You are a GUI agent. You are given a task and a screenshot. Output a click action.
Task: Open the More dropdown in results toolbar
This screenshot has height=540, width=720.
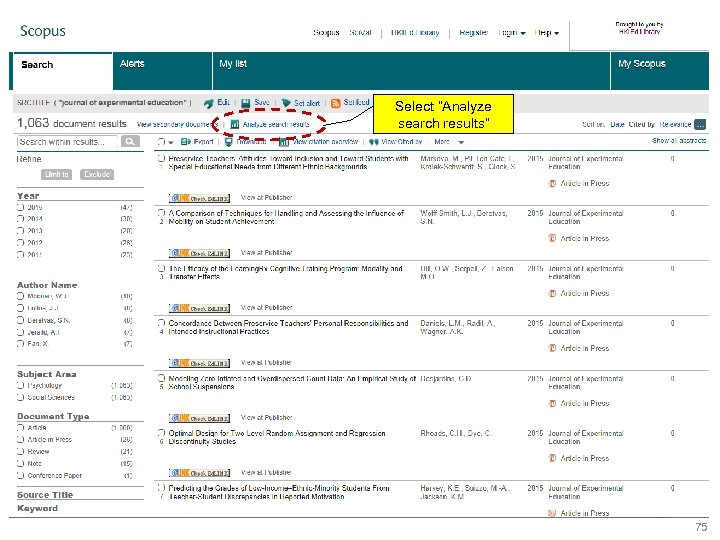pos(449,142)
